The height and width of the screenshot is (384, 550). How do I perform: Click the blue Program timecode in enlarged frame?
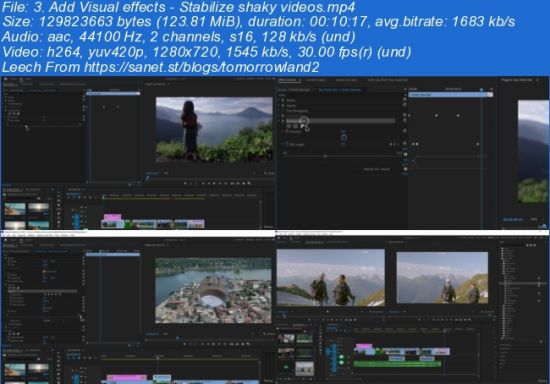click(x=512, y=220)
